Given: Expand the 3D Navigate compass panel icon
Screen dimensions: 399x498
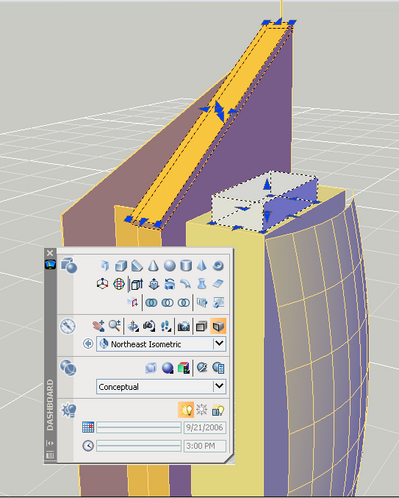Looking at the screenshot, I should [68, 326].
